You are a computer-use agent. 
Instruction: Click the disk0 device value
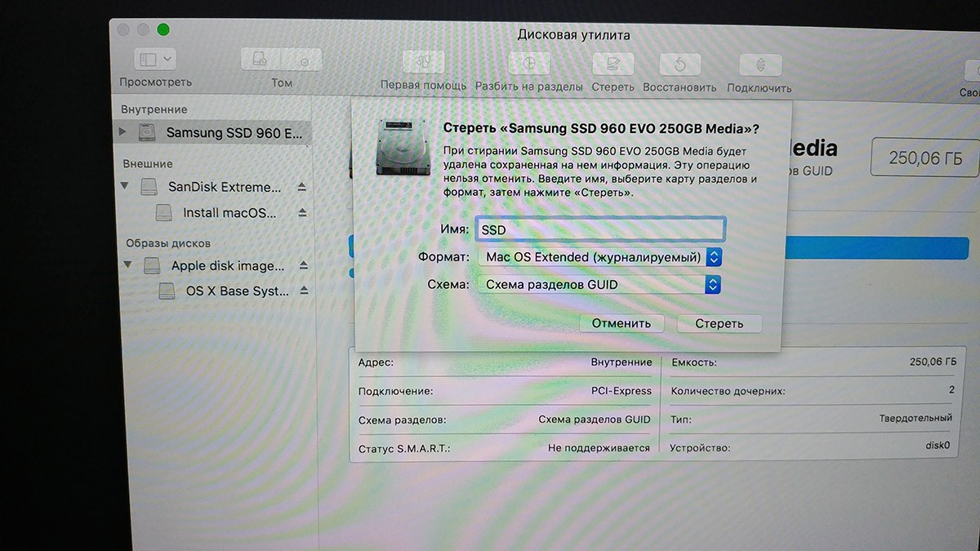(x=937, y=446)
